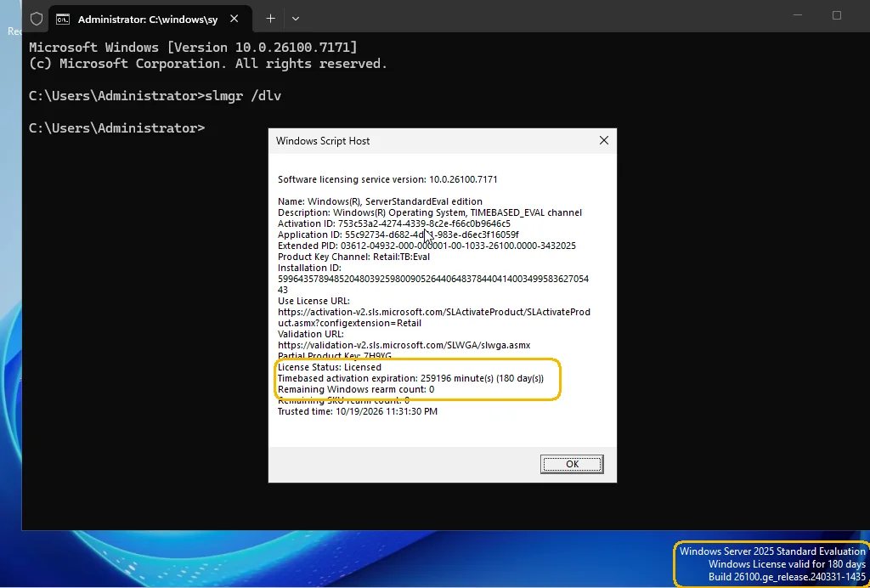Click the shield icon beside the terminal tab

[x=37, y=19]
